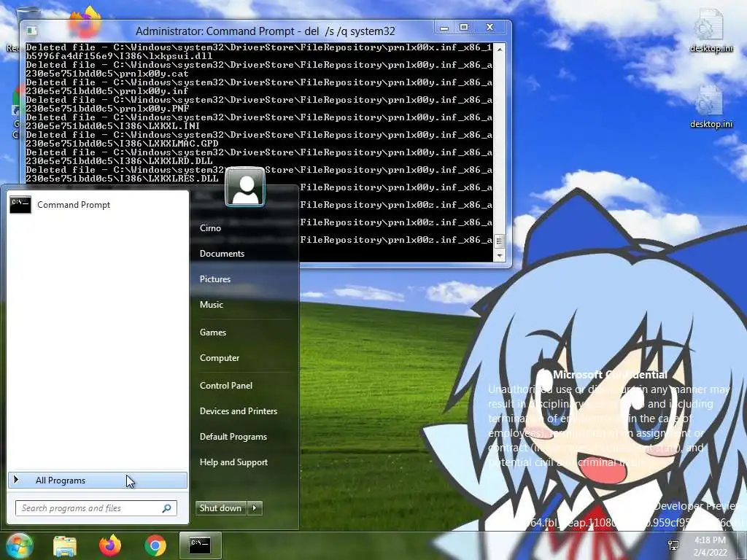Select the upper desktop.ini desktop icon
Viewport: 747px width, 560px height.
coord(711,31)
